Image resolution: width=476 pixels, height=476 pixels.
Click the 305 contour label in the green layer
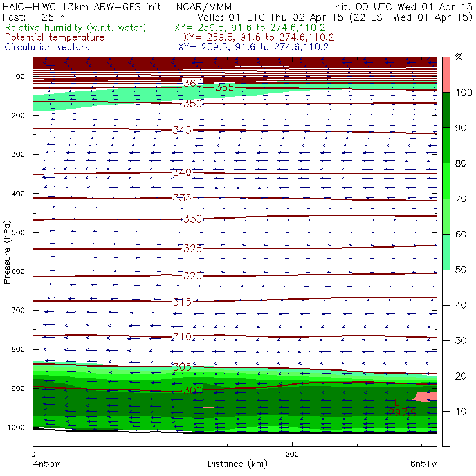click(x=182, y=367)
